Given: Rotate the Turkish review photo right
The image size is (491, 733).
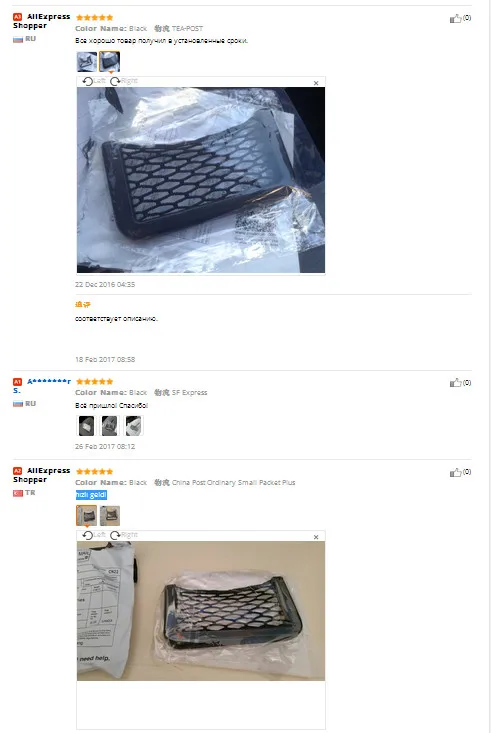Looking at the screenshot, I should click(124, 535).
